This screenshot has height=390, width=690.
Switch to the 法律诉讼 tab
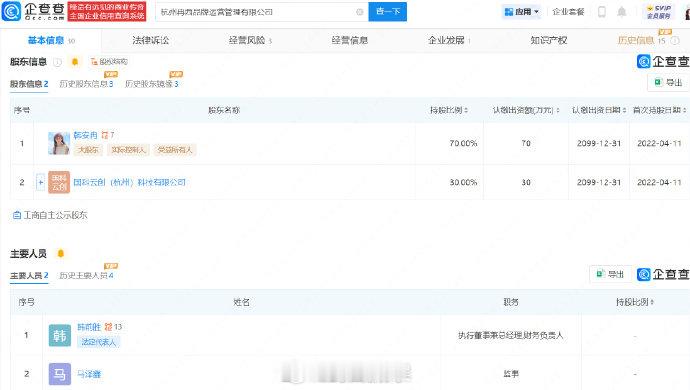(x=150, y=40)
